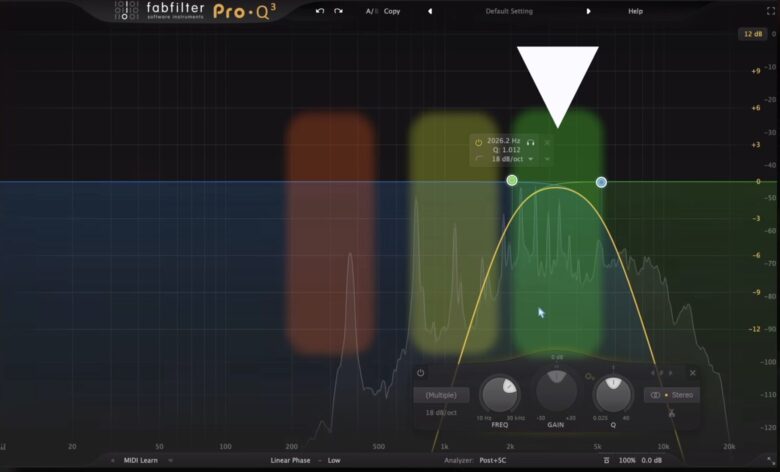The width and height of the screenshot is (780, 472).
Task: Solo the band with headphones icon
Action: pyautogui.click(x=531, y=143)
